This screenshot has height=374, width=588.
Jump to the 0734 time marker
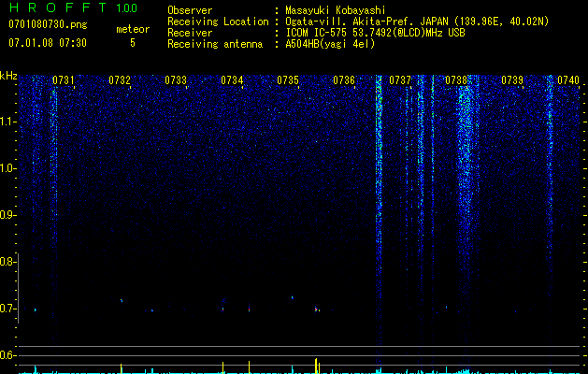coord(232,80)
